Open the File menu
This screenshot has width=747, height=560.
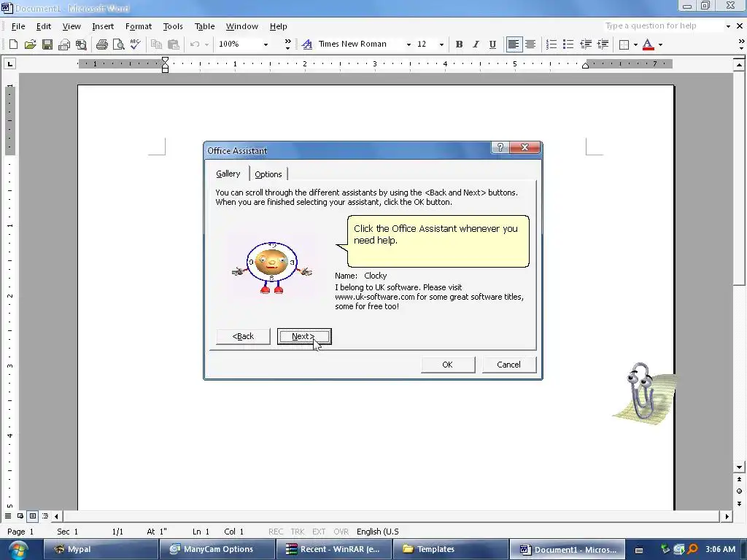point(18,26)
